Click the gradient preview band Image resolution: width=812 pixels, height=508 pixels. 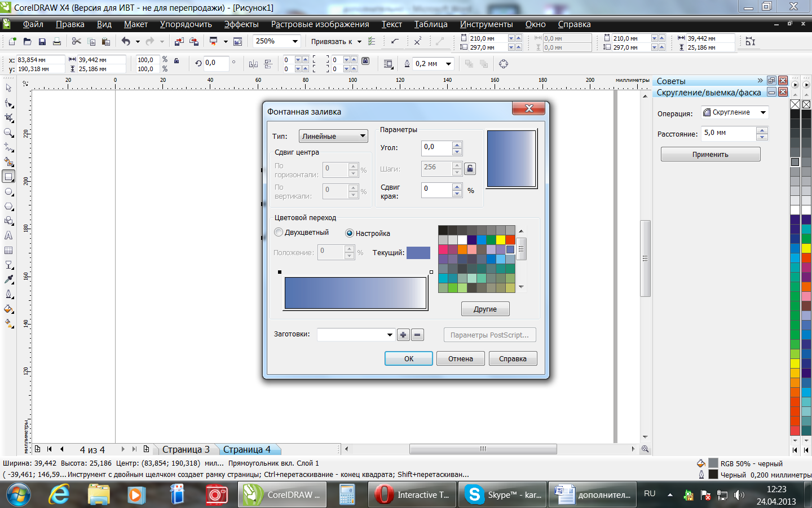coord(355,293)
